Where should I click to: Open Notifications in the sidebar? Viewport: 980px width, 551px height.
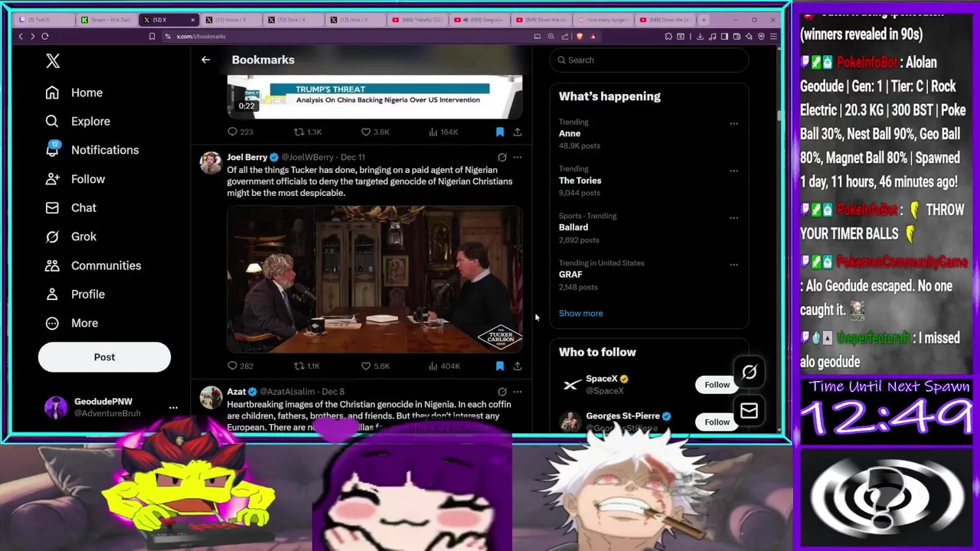tap(92, 150)
